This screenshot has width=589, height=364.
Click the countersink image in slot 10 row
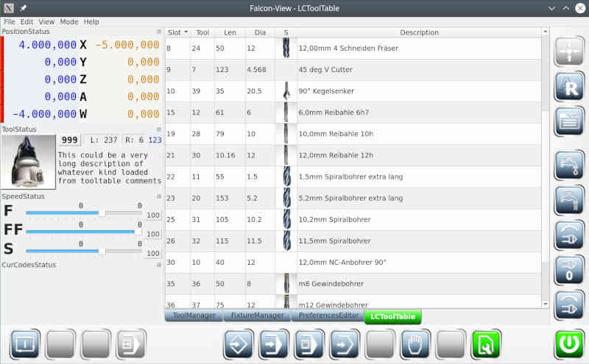click(286, 91)
